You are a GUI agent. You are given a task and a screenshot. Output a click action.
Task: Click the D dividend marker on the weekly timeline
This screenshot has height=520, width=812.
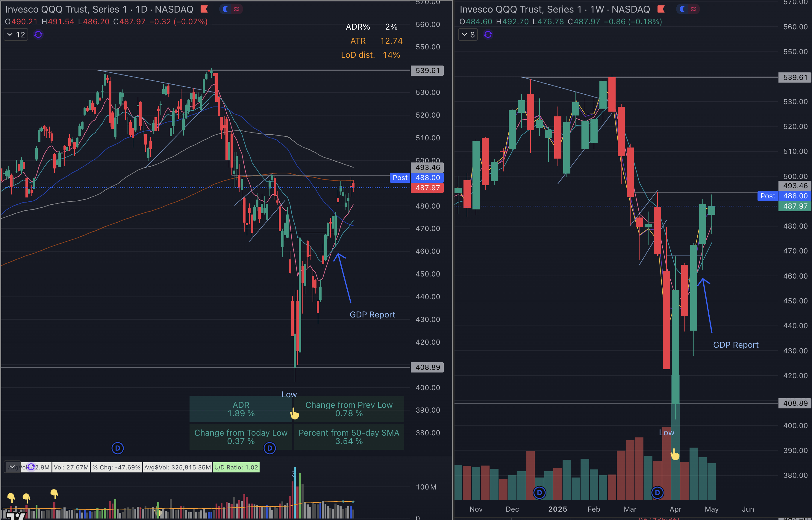(x=539, y=493)
